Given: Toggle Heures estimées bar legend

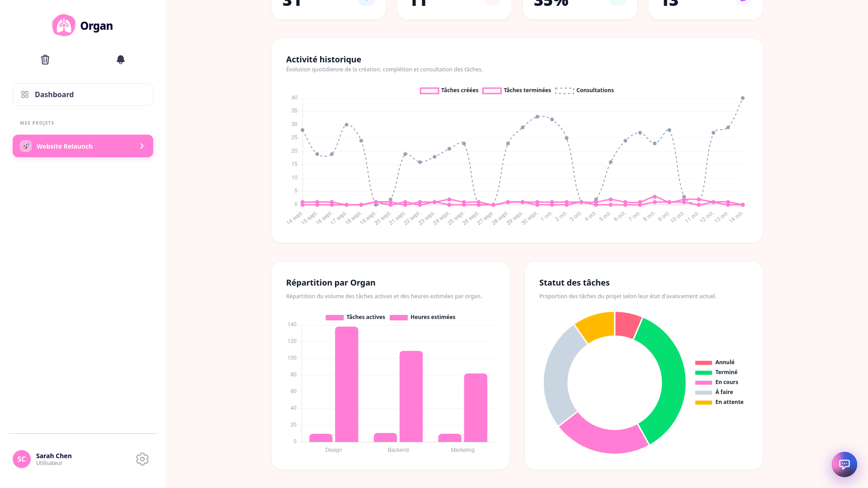Looking at the screenshot, I should pyautogui.click(x=422, y=317).
